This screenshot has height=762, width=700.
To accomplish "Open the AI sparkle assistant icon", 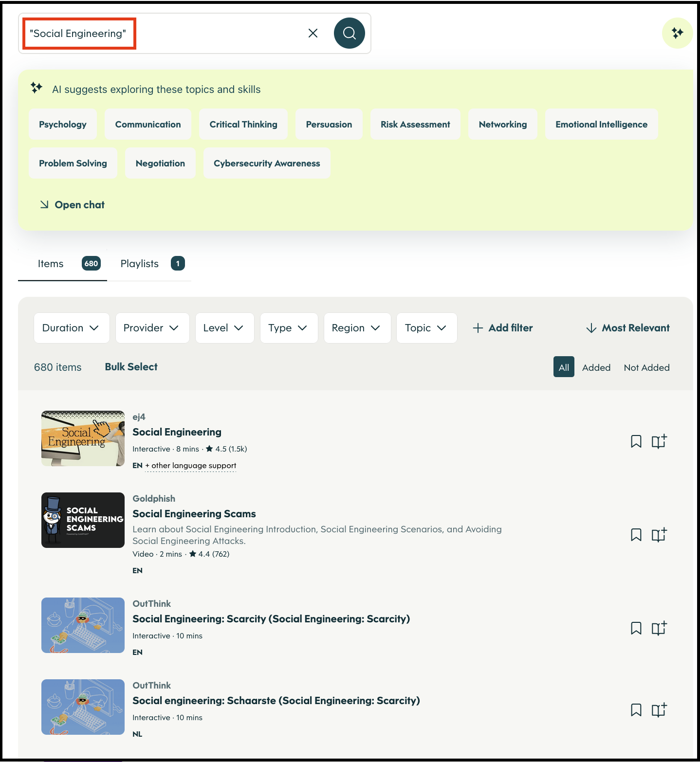I will click(677, 33).
